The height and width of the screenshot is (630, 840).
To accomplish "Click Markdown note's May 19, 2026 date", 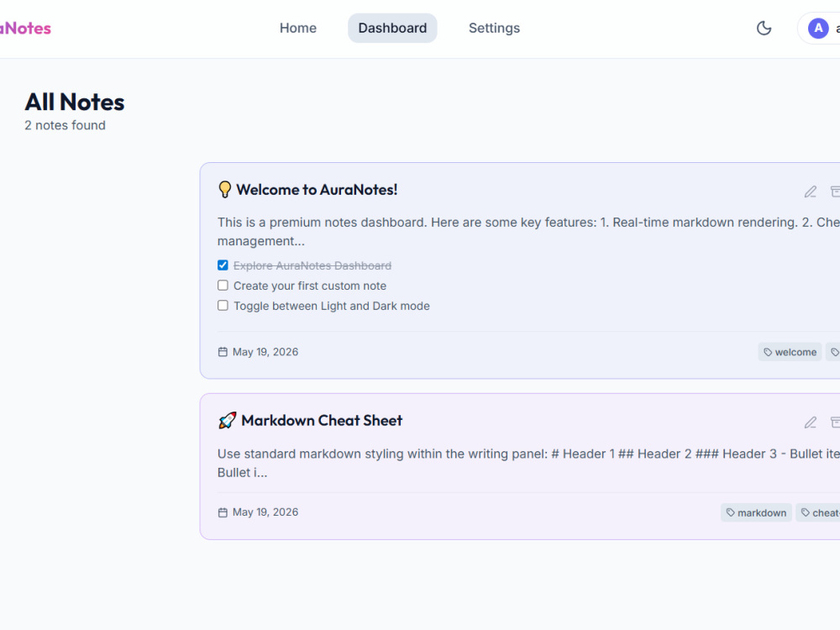I will tap(265, 512).
